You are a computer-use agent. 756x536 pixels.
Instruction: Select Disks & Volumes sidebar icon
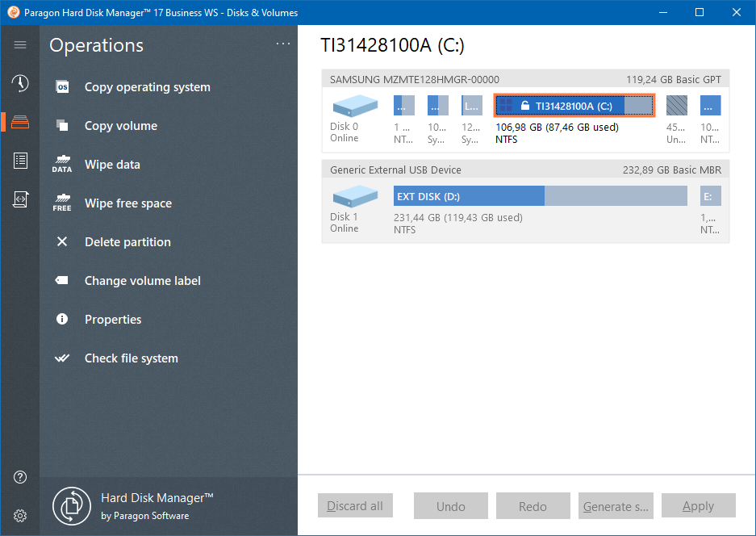(20, 122)
